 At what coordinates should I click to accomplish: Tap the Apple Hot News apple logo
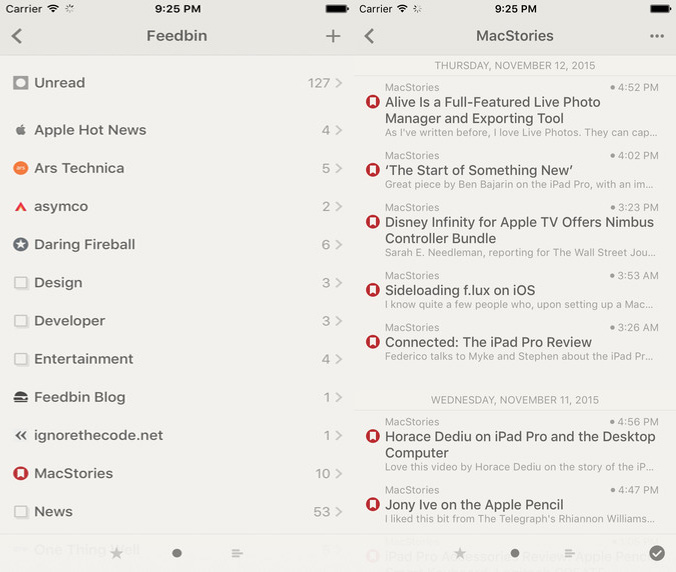click(x=20, y=130)
